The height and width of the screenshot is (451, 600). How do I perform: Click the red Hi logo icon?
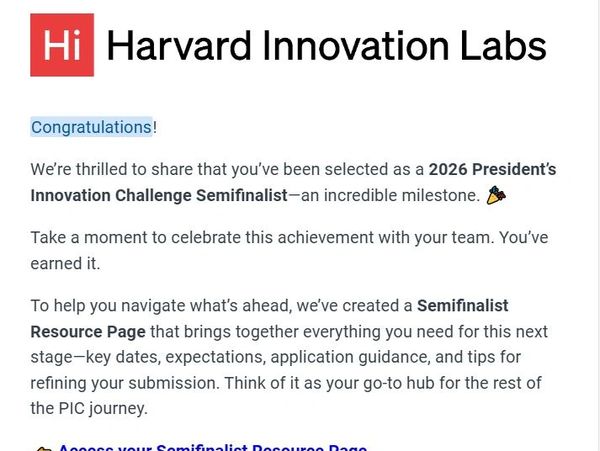(x=62, y=45)
